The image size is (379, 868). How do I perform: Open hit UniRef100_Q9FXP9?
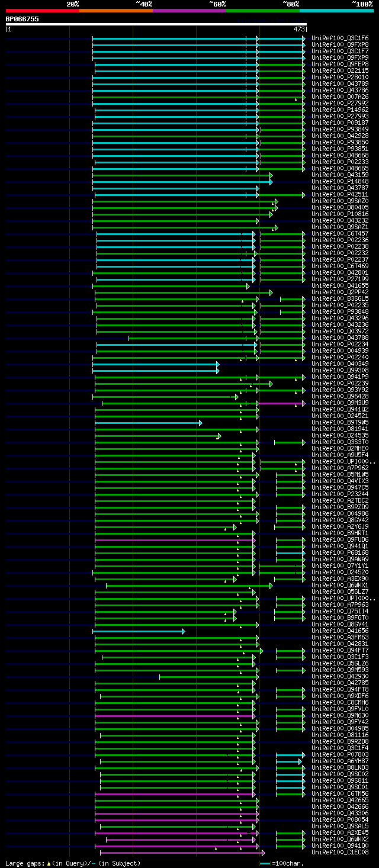point(340,57)
